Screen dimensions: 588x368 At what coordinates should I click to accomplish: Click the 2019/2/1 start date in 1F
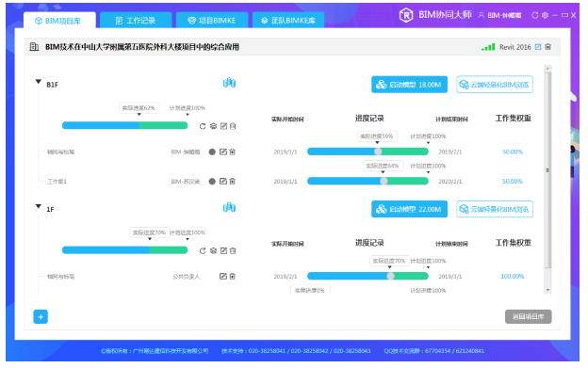tap(286, 277)
